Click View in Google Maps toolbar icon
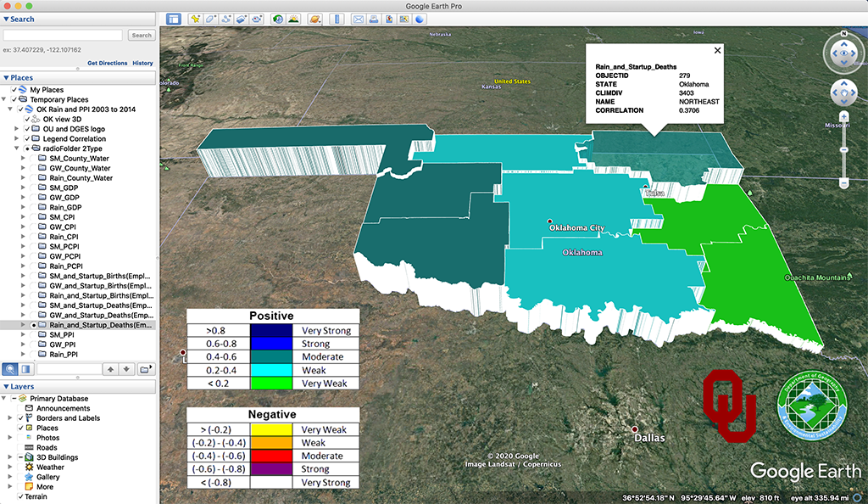 tap(404, 19)
